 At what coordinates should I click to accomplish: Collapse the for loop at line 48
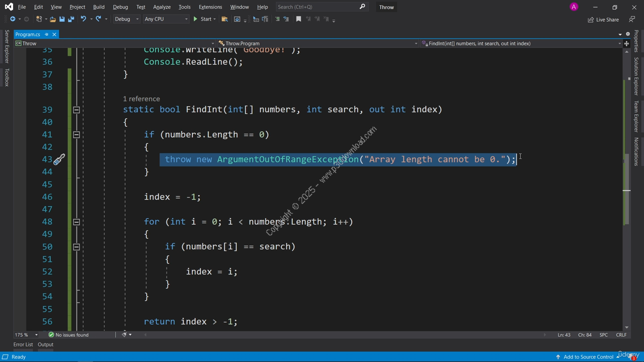pos(76,222)
